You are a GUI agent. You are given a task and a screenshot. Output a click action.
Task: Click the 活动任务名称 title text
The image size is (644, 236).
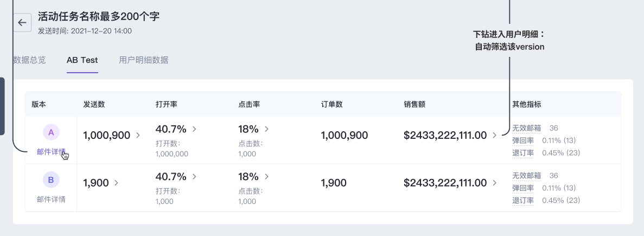point(99,17)
